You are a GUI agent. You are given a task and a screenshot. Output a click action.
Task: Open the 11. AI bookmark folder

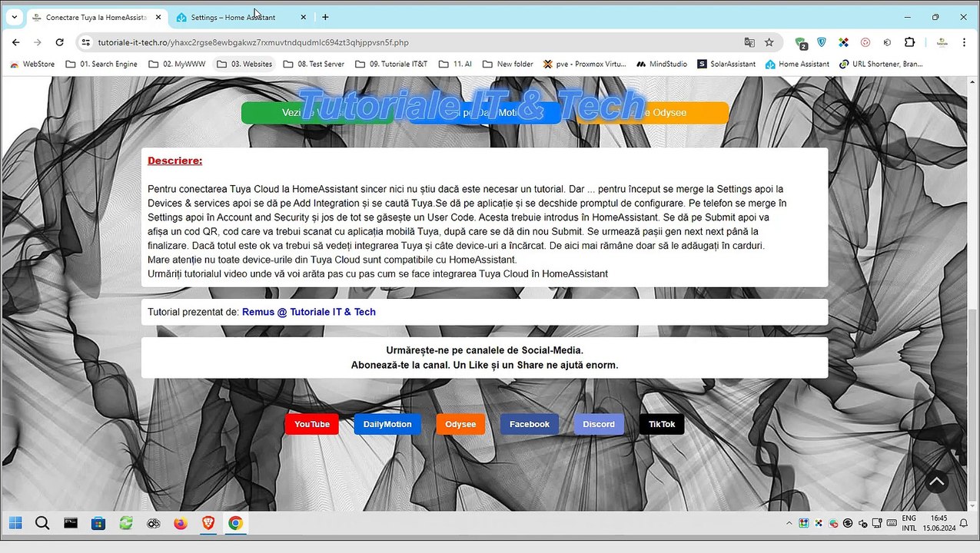pos(455,64)
